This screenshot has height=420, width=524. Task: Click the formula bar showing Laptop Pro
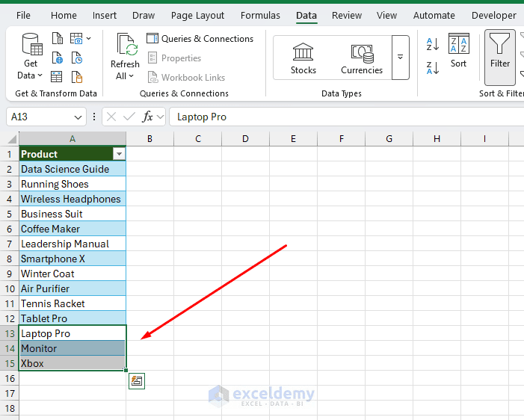(347, 117)
